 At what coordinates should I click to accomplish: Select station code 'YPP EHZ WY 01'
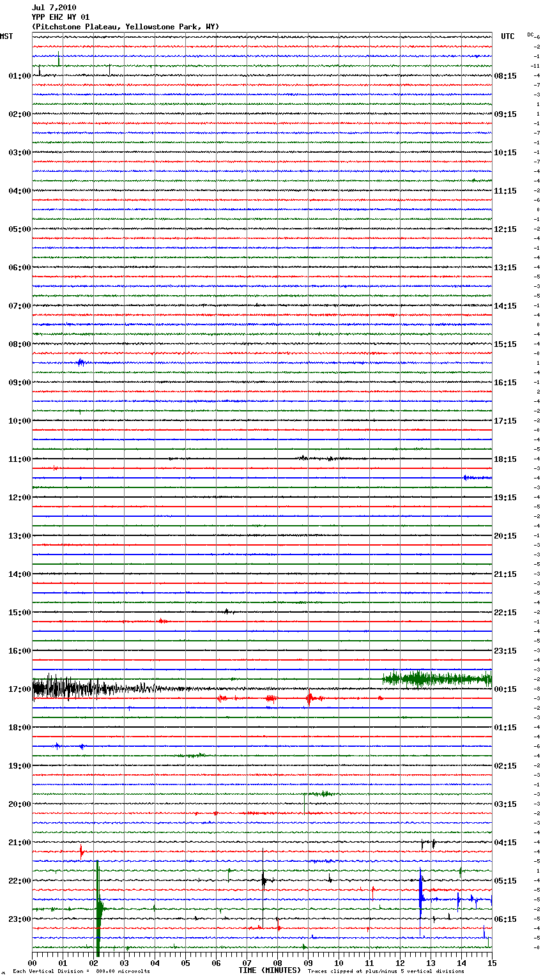(x=61, y=17)
